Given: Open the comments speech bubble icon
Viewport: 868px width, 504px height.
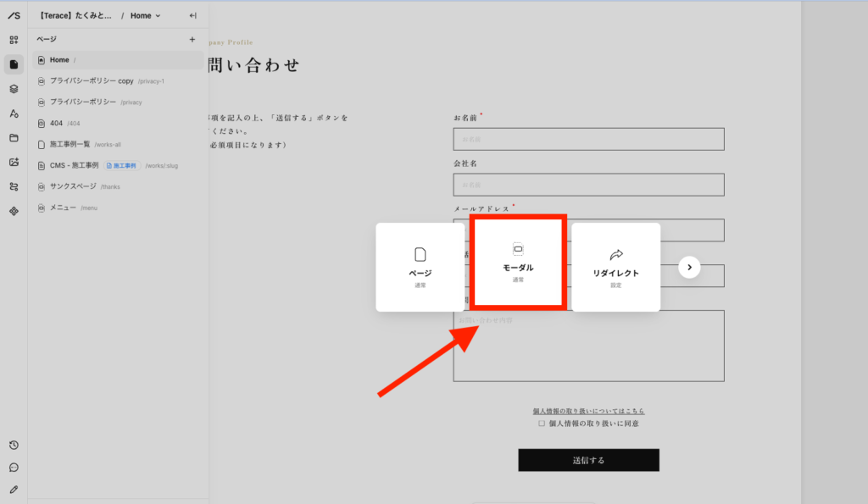Looking at the screenshot, I should (14, 468).
